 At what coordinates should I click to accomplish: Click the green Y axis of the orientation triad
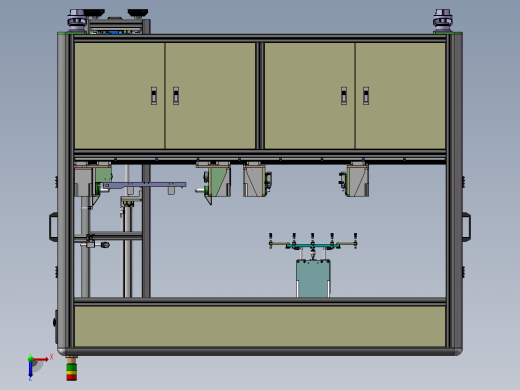pos(30,358)
